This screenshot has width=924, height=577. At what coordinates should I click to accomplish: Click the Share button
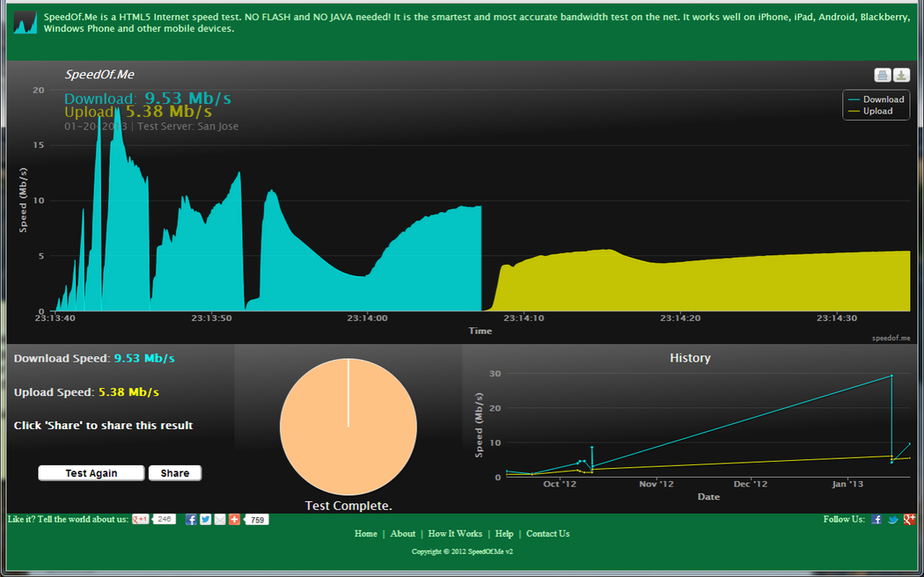175,473
